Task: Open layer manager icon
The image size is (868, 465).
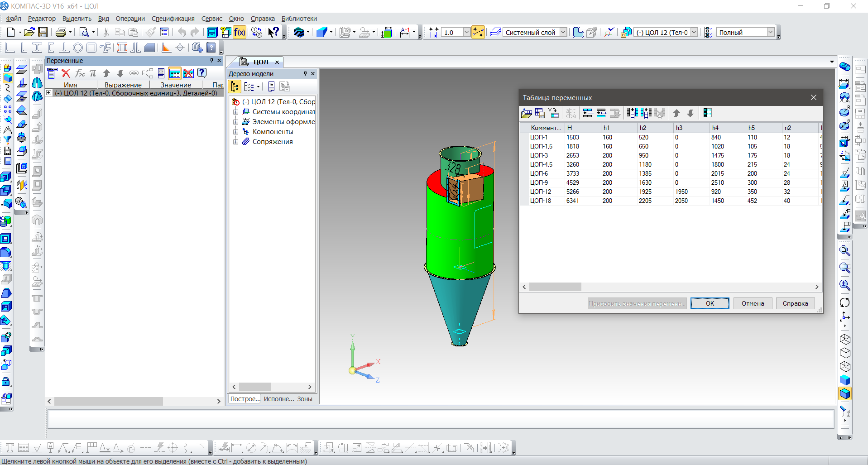Action: (x=495, y=32)
